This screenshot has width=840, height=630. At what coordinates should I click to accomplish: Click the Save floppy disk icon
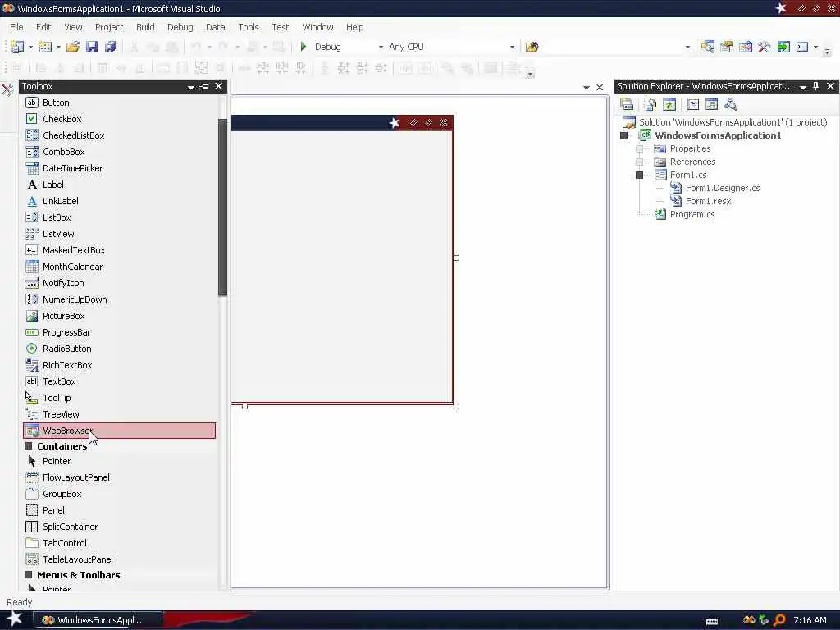[x=92, y=47]
